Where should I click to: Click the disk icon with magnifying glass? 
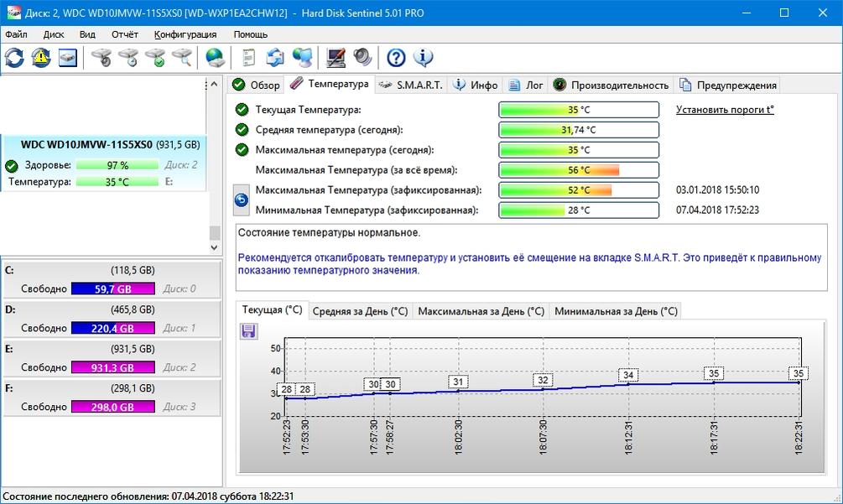[182, 58]
